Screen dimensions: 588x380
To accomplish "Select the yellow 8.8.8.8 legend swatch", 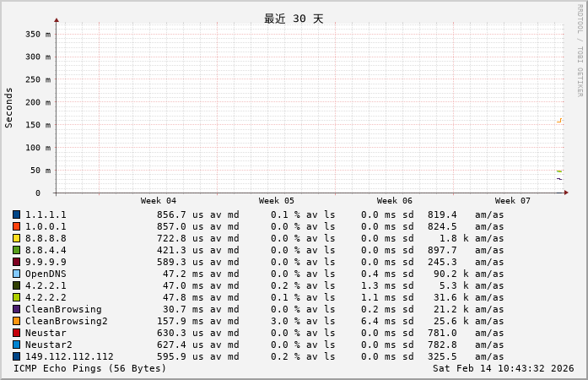I will pyautogui.click(x=16, y=238).
